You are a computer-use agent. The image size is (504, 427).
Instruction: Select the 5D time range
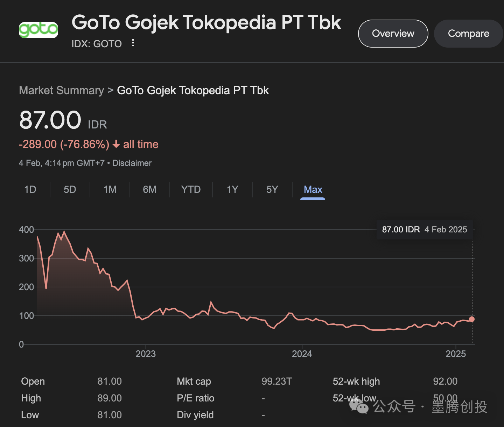point(70,190)
